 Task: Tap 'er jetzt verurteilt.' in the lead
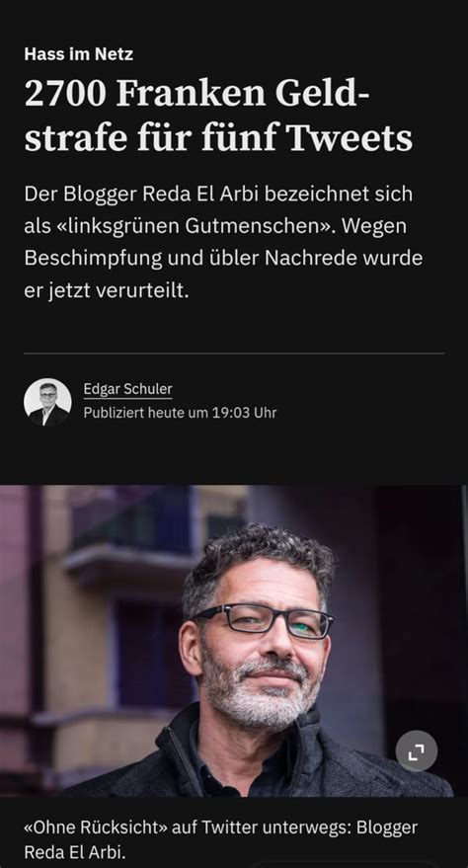tap(107, 290)
